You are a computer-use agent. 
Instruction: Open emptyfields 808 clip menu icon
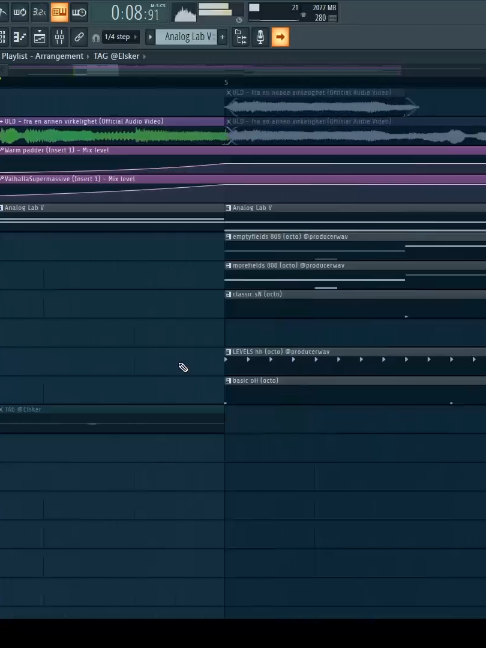tap(228, 237)
